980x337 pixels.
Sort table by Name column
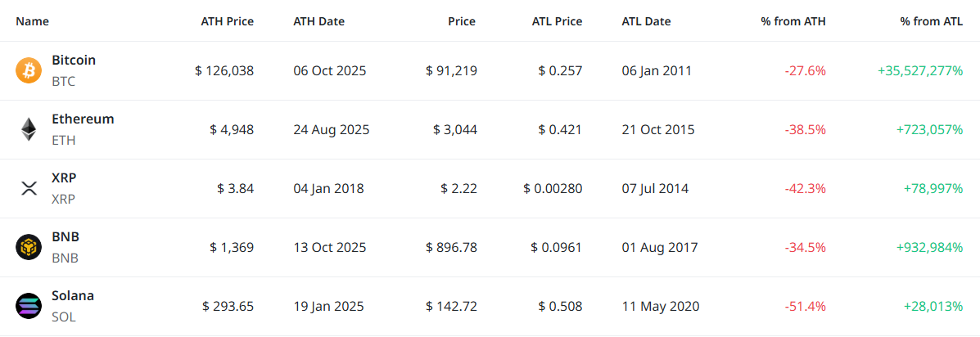pyautogui.click(x=33, y=21)
